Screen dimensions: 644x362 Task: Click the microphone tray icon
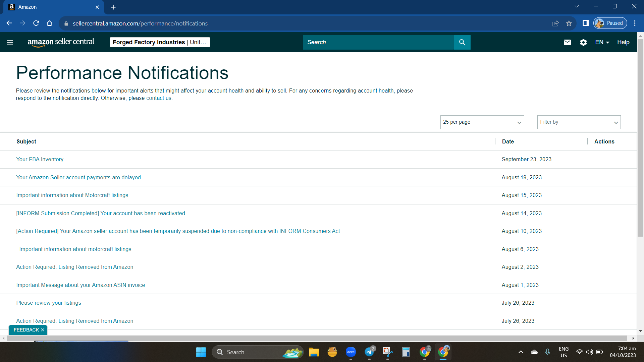pos(548,352)
